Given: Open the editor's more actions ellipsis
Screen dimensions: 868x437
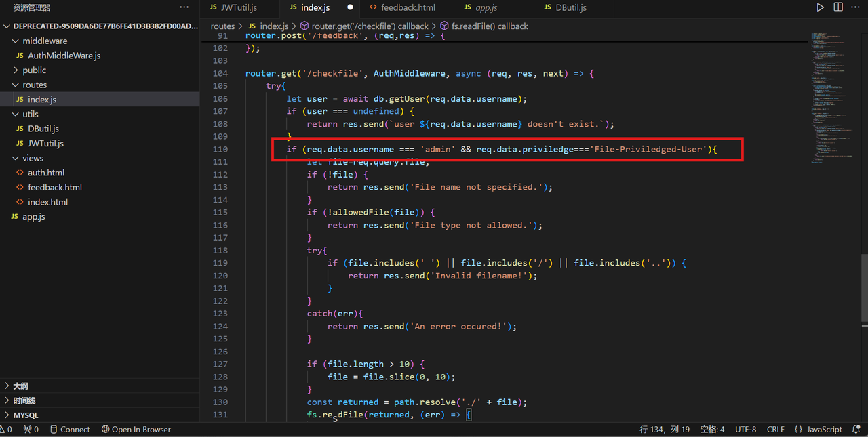Looking at the screenshot, I should point(856,7).
